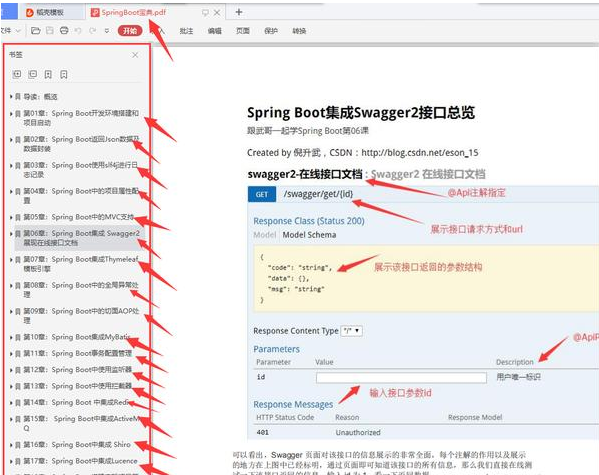Screen dimensions: 599x475
Task: Expand all bookmarks icon in 书签 panel
Action: tap(17, 74)
